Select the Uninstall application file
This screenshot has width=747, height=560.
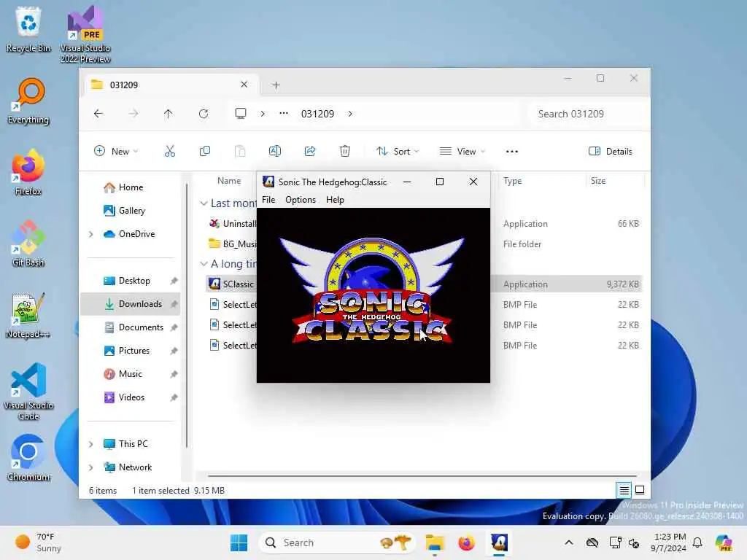point(233,223)
